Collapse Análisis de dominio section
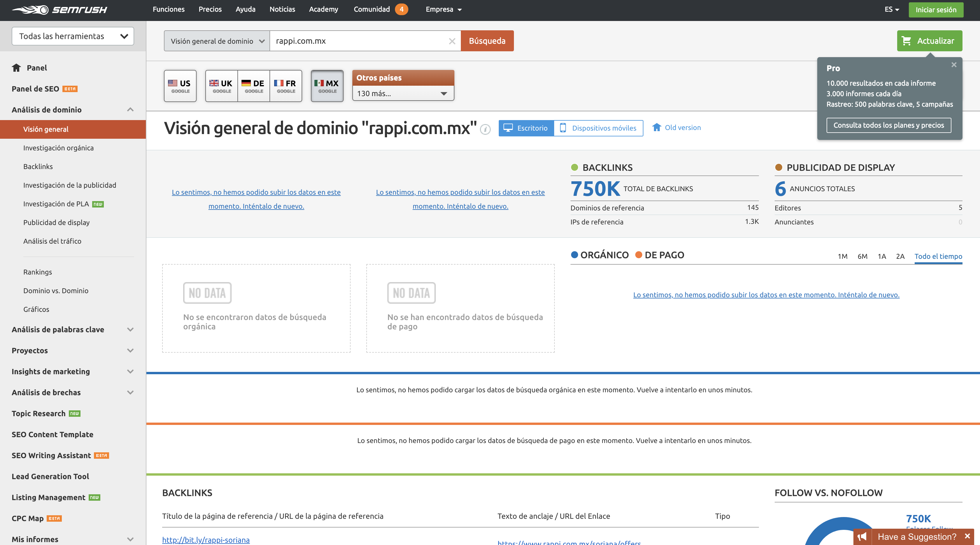 (130, 110)
